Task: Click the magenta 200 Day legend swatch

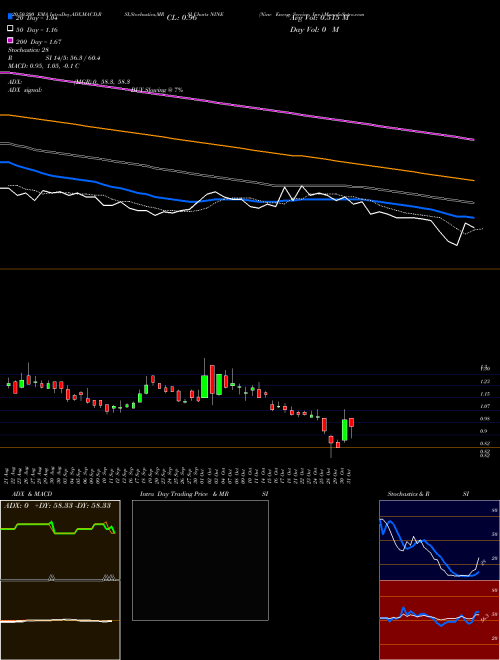Action: [x=10, y=40]
